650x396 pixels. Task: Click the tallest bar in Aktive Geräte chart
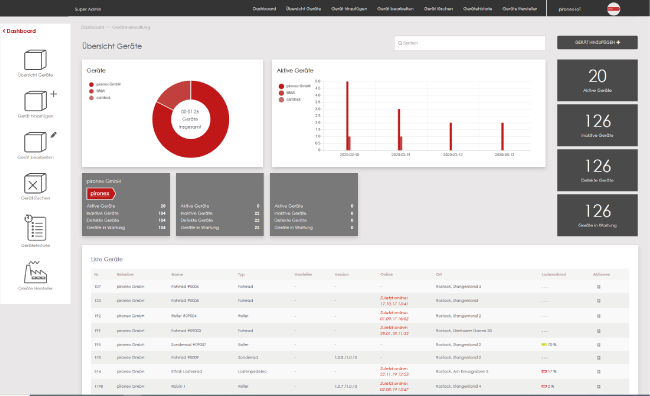[347, 116]
